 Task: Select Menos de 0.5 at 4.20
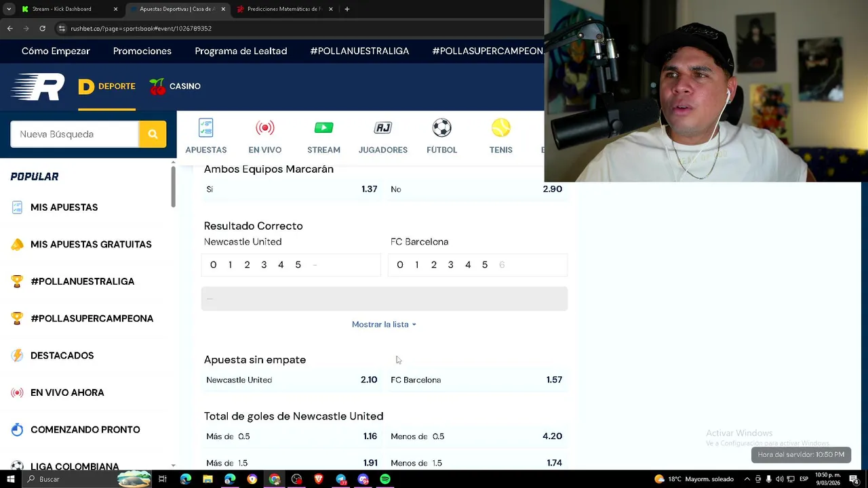pos(477,436)
